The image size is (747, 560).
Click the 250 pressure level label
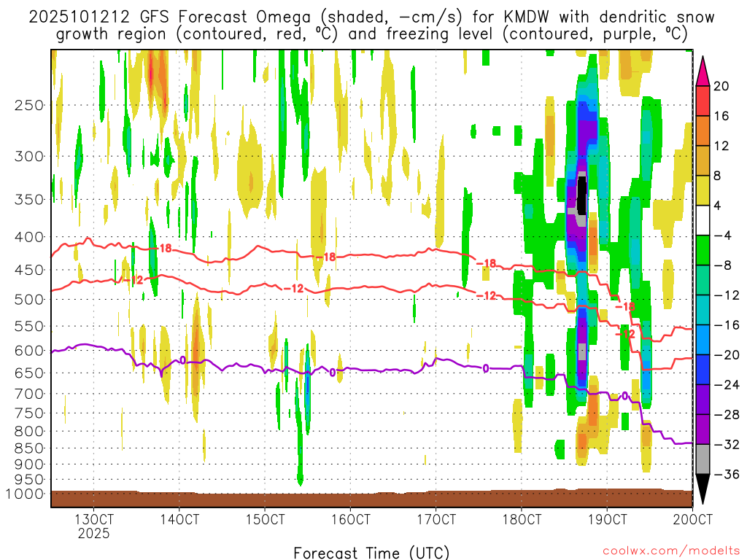pyautogui.click(x=29, y=105)
